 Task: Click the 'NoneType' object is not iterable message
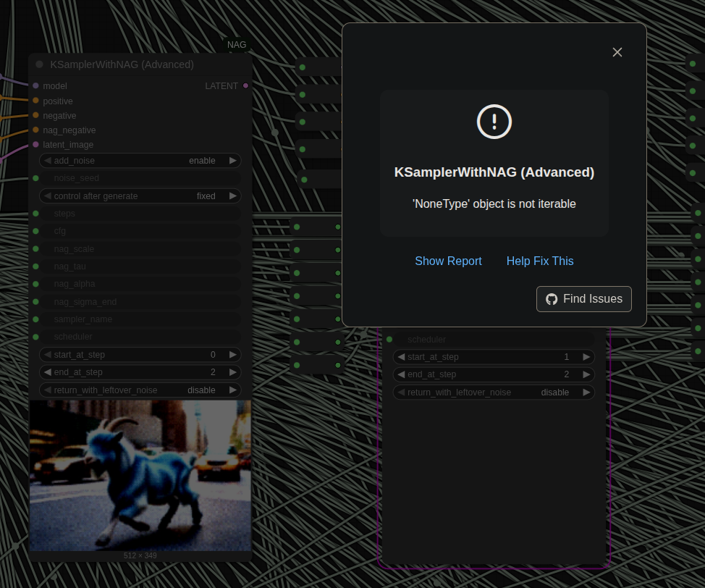[x=494, y=203]
